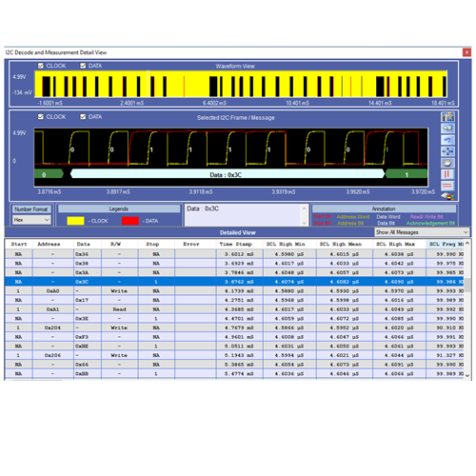This screenshot has height=476, width=476.
Task: Click the Data column header
Action: [83, 244]
